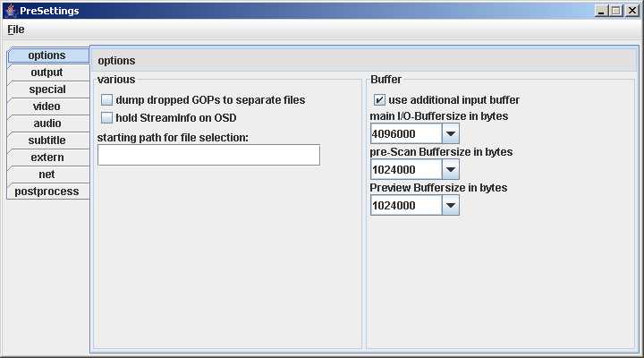Viewport: 644px width, 358px height.
Task: Uncheck use additional input buffer
Action: (379, 100)
